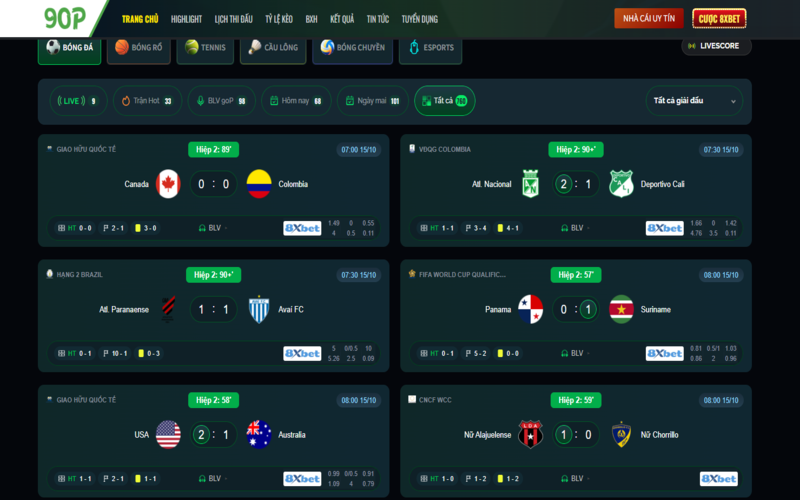Go to Lịch Thi Đấu menu

pyautogui.click(x=234, y=19)
